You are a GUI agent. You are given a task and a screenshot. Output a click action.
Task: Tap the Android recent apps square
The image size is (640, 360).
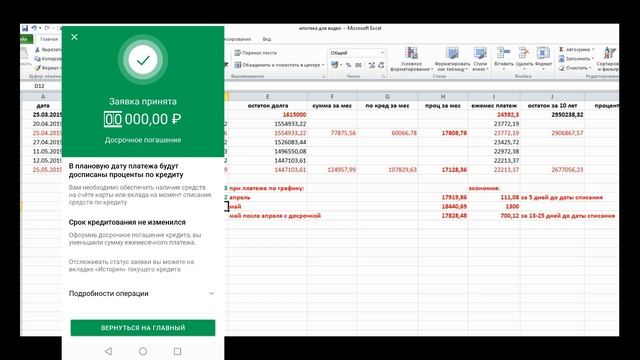tap(177, 351)
